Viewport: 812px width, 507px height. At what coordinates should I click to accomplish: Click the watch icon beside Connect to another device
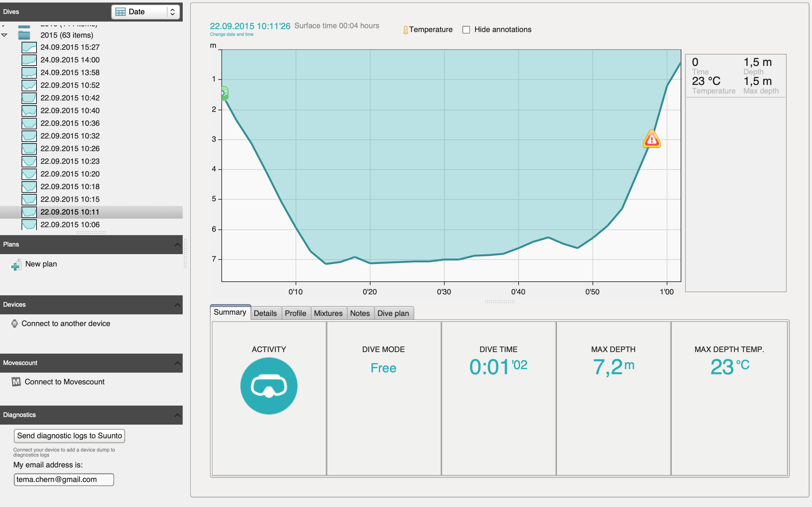tap(14, 324)
